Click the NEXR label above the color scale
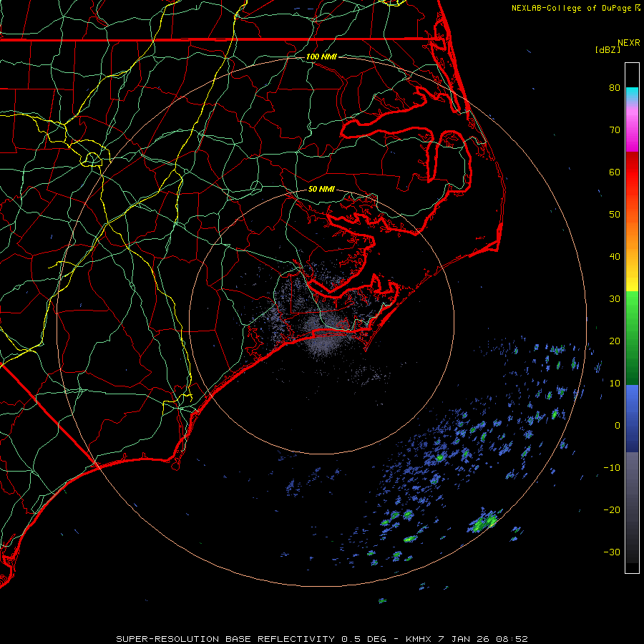This screenshot has width=644, height=644. pos(628,43)
